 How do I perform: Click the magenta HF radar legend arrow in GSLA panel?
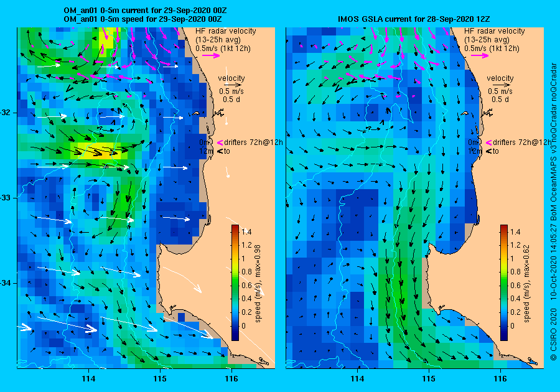coord(480,55)
